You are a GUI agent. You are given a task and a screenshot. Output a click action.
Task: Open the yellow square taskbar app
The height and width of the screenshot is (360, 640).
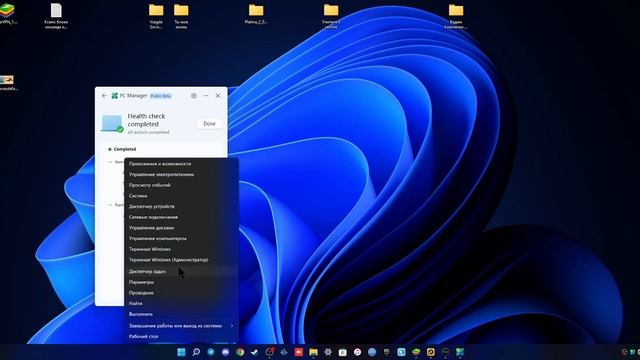(431, 352)
